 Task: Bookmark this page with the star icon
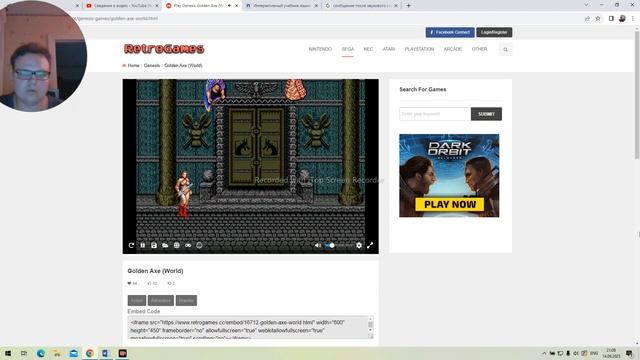[x=598, y=18]
